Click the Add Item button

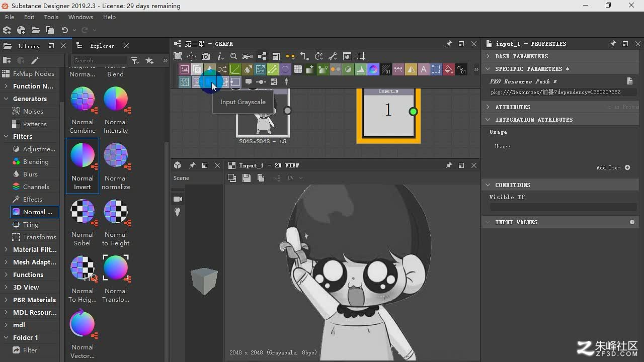[x=613, y=167]
